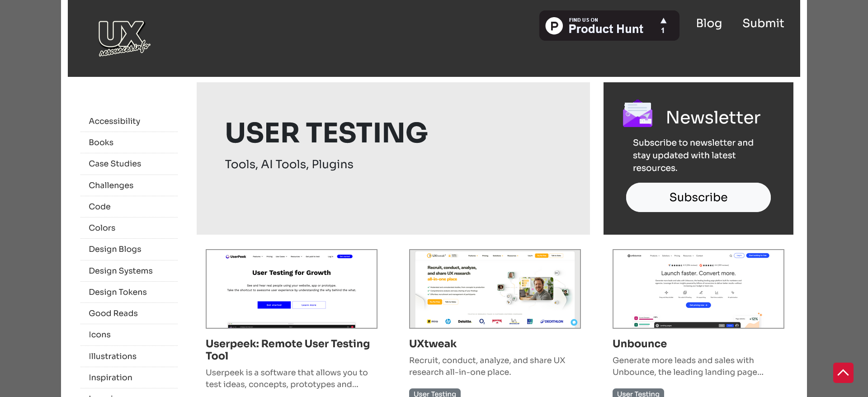Screen dimensions: 868x397
Task: Click the 'USER TESTING' page heading
Action: pyautogui.click(x=326, y=132)
